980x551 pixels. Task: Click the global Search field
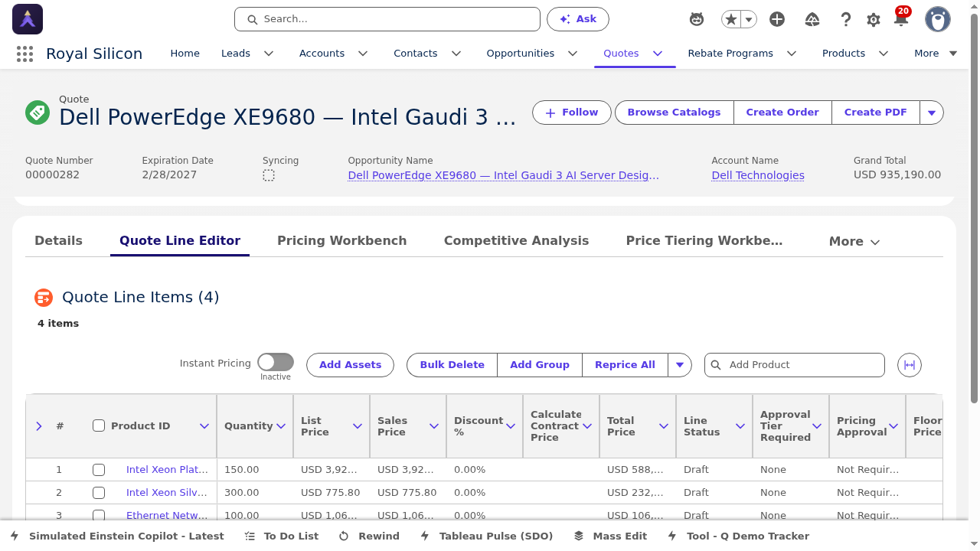pyautogui.click(x=387, y=19)
